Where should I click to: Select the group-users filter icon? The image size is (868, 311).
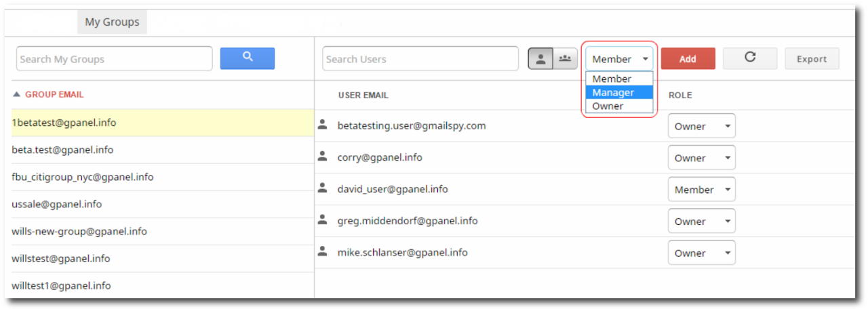coord(564,59)
